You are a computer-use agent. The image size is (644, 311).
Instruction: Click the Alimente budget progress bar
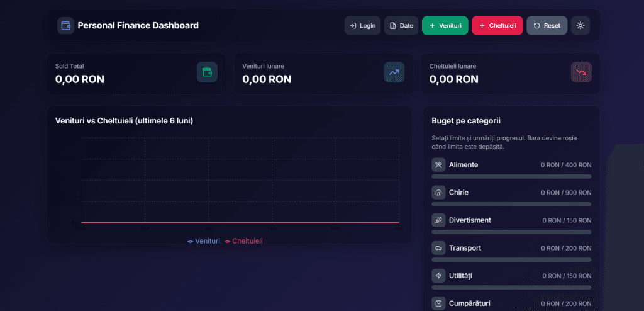(x=511, y=177)
